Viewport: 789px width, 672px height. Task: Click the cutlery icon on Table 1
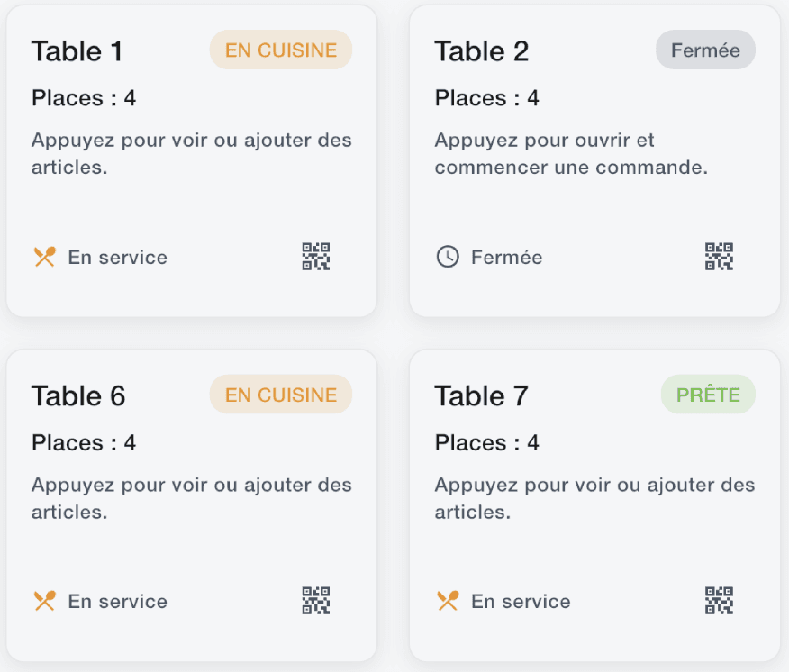pos(42,257)
